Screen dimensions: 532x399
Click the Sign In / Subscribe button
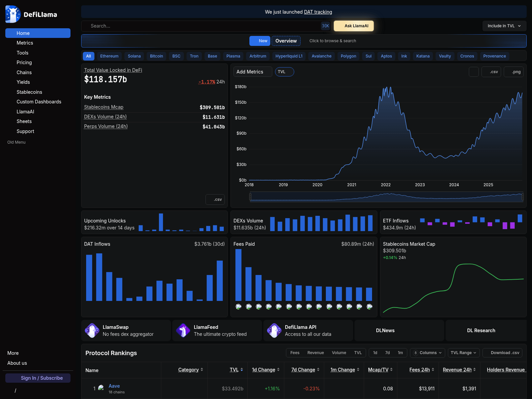(38, 378)
